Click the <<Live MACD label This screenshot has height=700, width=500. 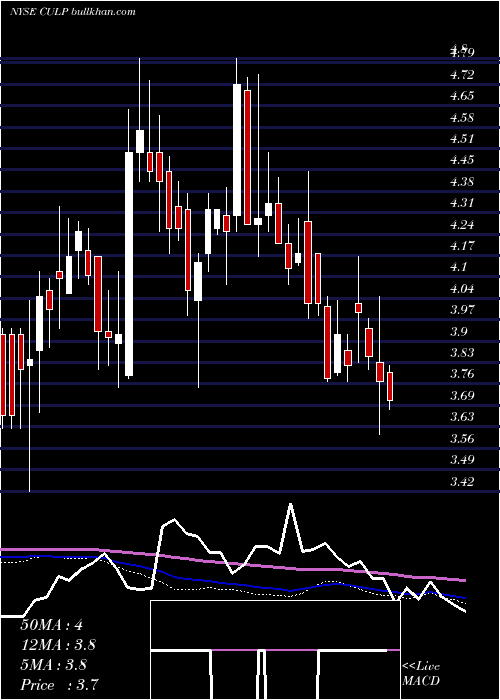click(x=421, y=673)
